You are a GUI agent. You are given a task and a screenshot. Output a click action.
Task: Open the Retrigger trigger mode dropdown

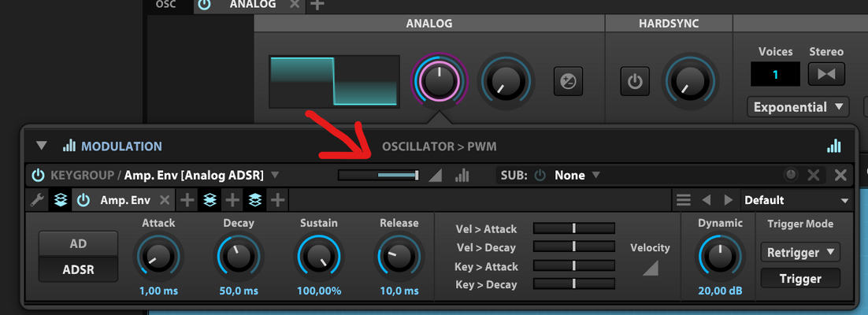coord(800,253)
